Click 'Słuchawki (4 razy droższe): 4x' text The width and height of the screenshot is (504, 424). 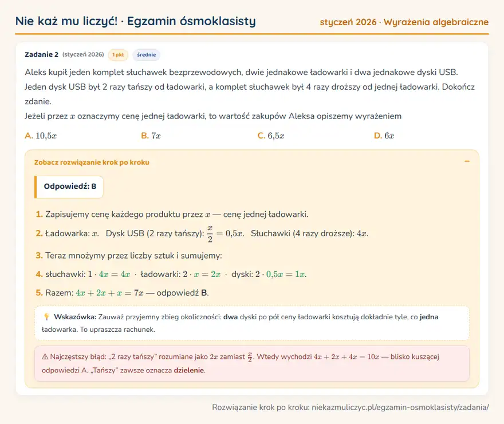(x=309, y=233)
